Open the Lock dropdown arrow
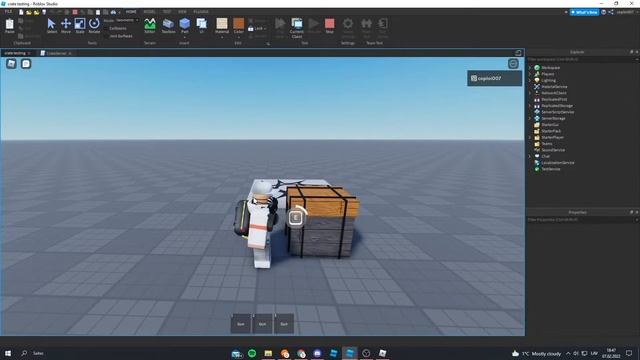 (x=265, y=29)
